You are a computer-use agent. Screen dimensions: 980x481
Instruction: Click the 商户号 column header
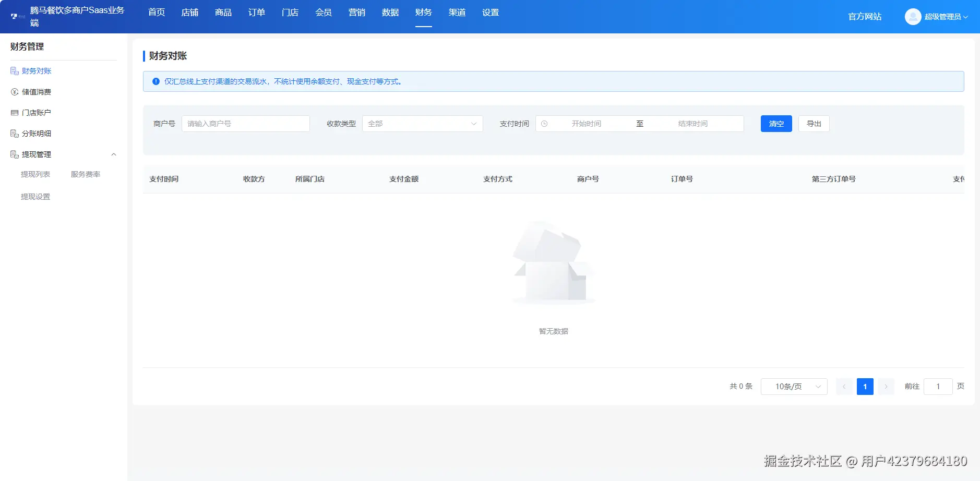click(x=588, y=179)
